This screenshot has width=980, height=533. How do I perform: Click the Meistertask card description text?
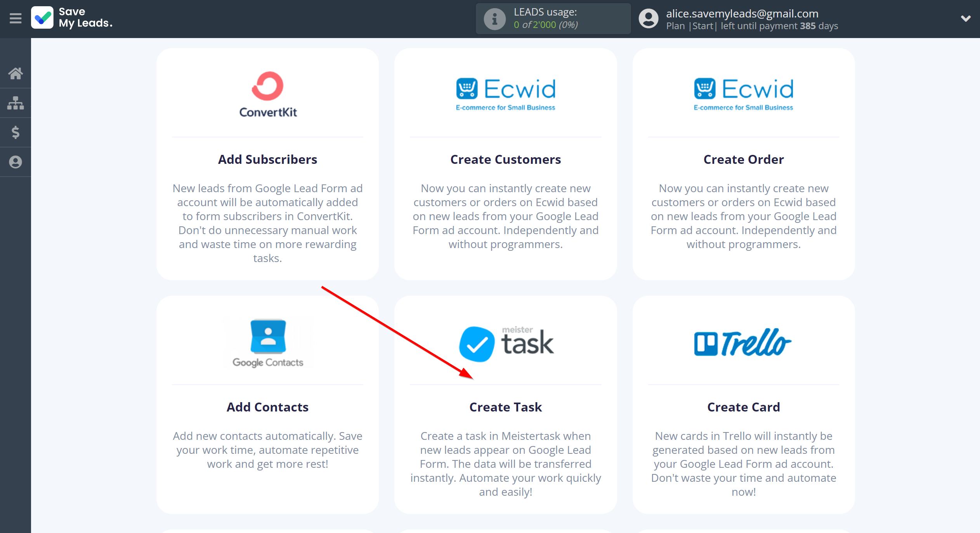pos(506,464)
